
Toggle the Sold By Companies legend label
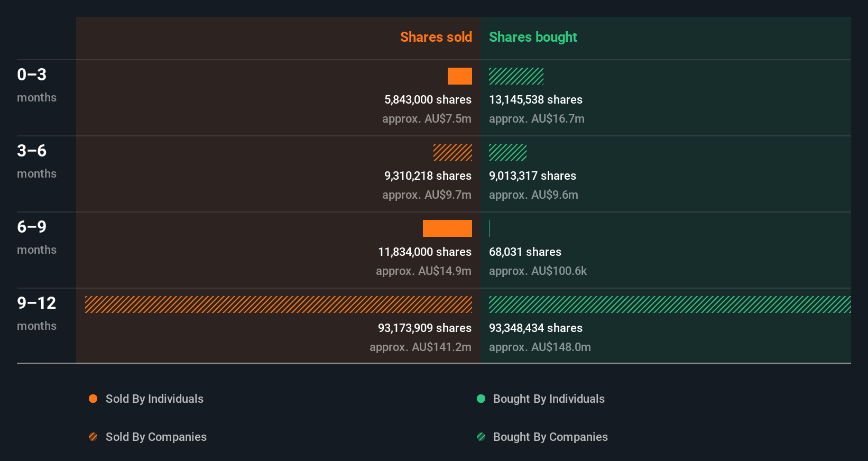[x=156, y=437]
